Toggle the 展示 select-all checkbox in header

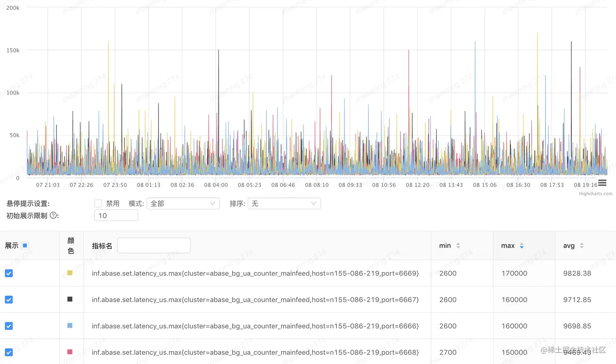click(x=25, y=246)
